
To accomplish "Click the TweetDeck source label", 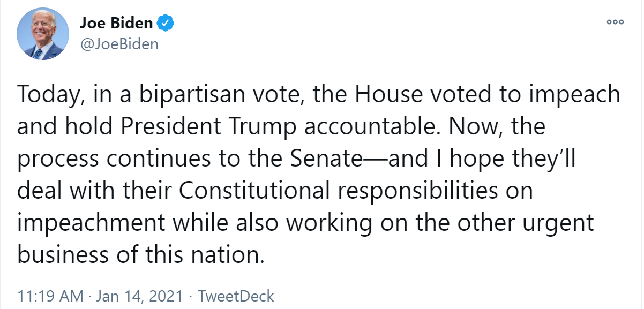I will coord(236,296).
